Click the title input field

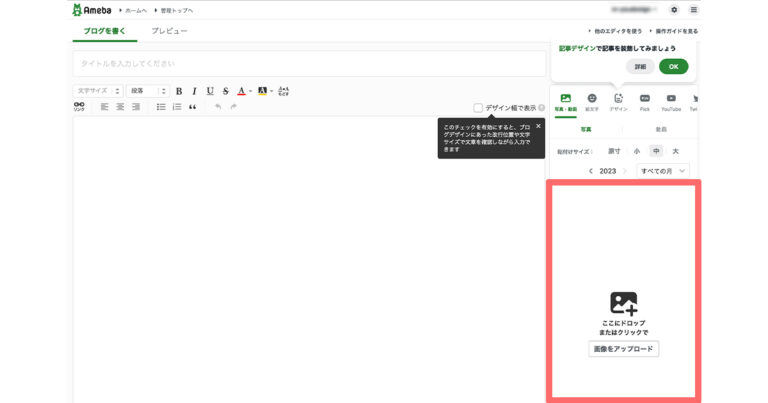308,64
